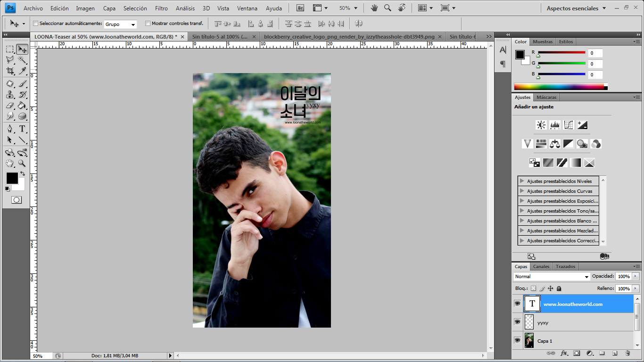Screen dimensions: 644x362
Task: Toggle lock transparent pixels
Action: [533, 288]
